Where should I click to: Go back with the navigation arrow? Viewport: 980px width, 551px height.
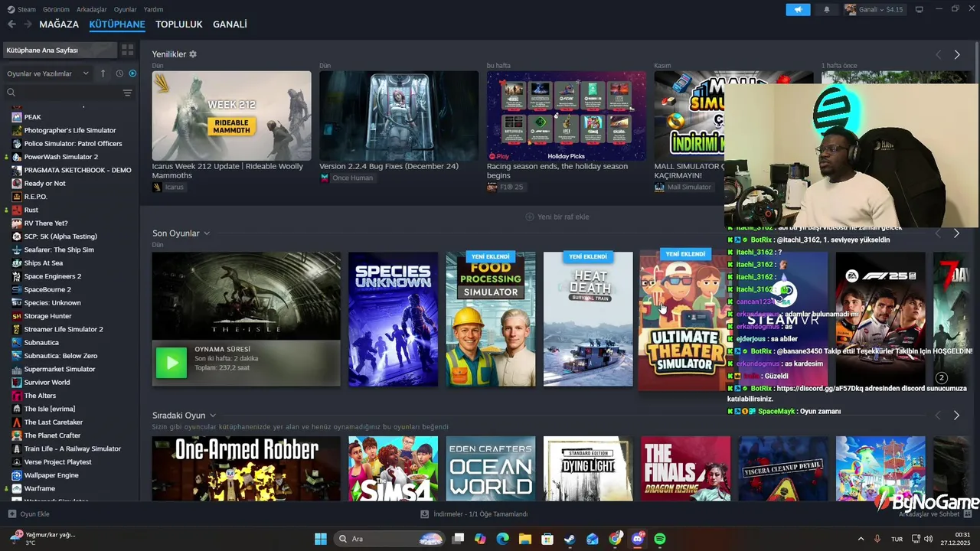(11, 24)
